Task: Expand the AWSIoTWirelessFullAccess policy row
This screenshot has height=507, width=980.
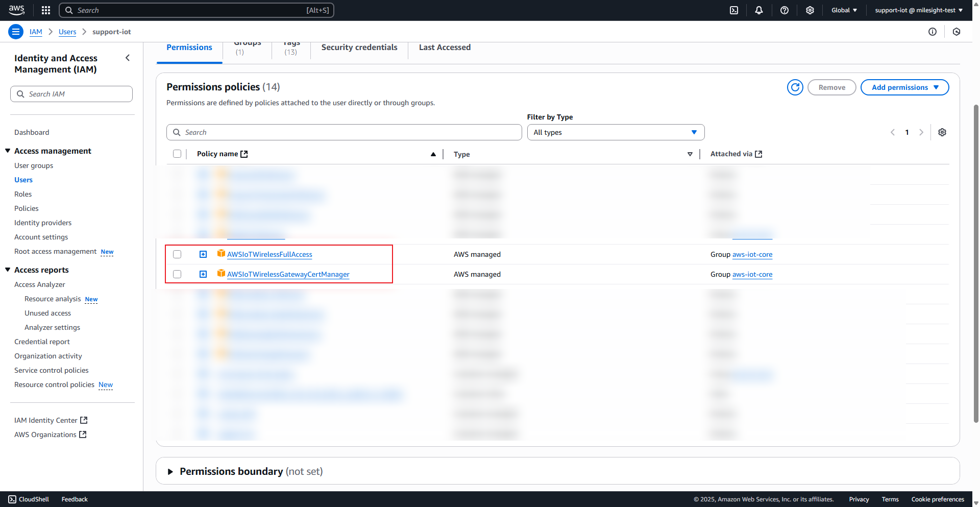Action: pos(203,254)
